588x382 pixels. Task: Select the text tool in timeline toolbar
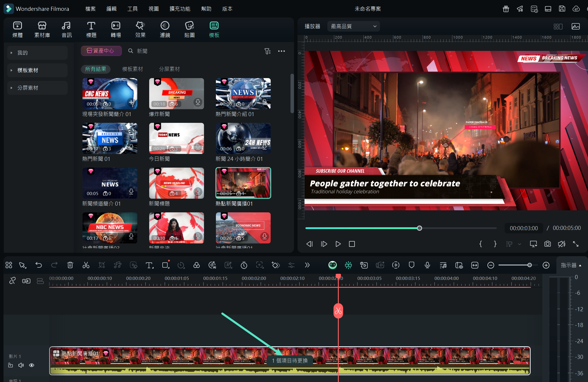pos(149,265)
